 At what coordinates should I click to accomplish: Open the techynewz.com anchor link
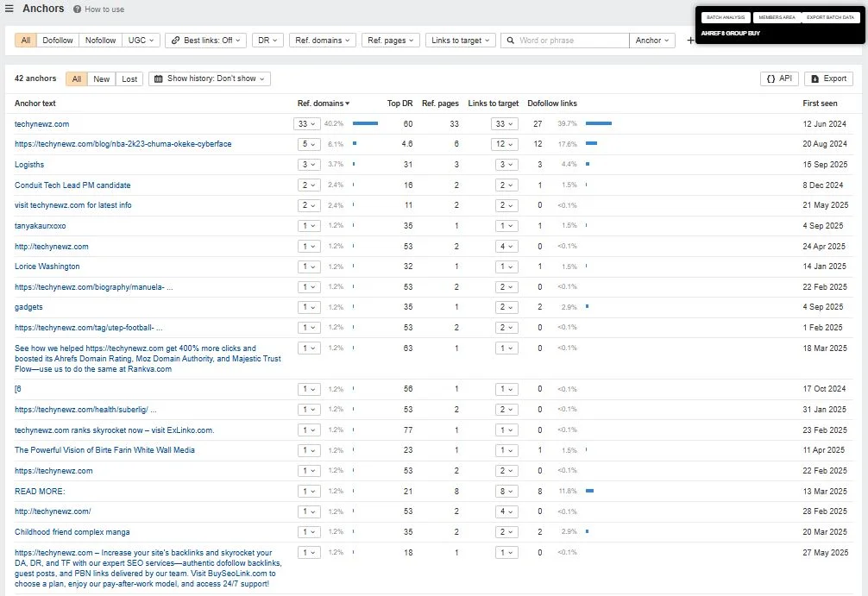click(x=42, y=124)
